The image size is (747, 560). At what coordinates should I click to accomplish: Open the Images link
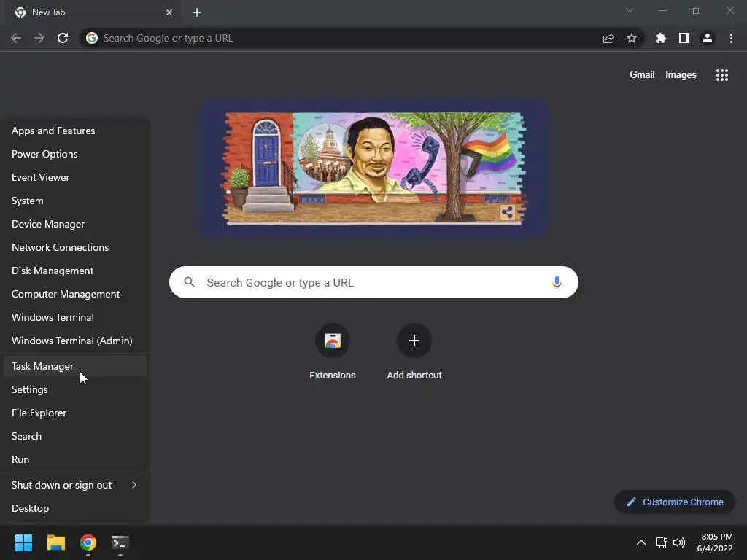681,75
